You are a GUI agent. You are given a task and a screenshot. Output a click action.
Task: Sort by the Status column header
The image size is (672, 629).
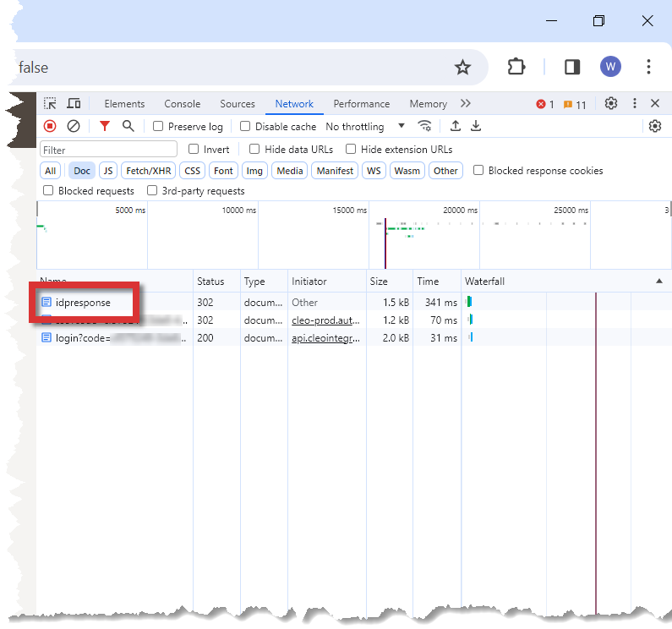216,282
